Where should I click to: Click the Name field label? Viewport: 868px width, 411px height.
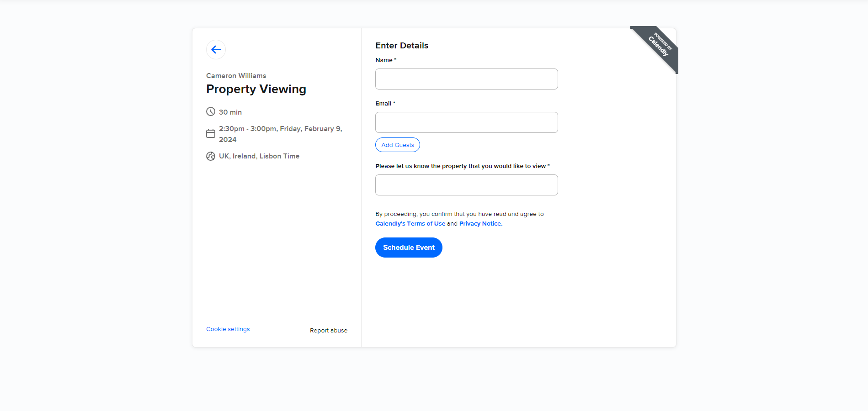click(386, 60)
